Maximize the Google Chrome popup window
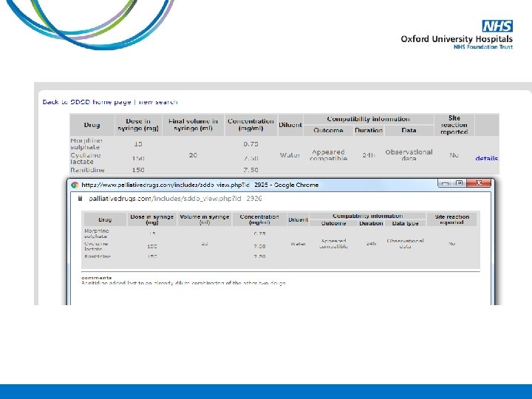532x399 pixels. (x=460, y=183)
